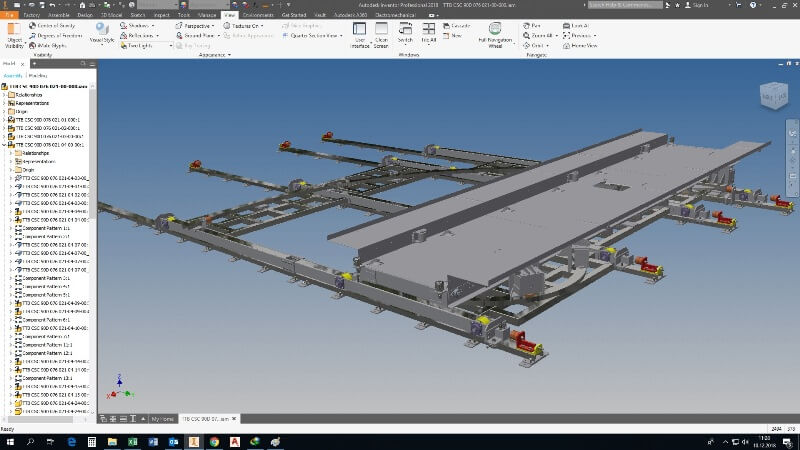
Task: Open the Windows Start menu
Action: (10, 442)
